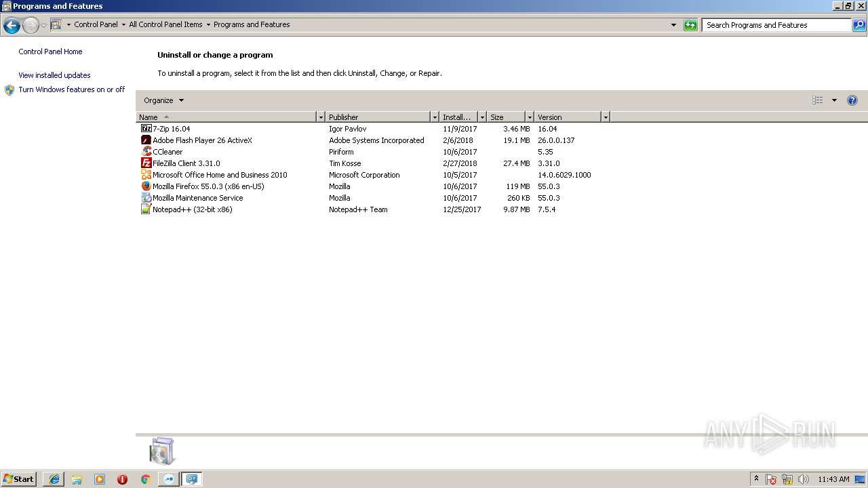Click the Back navigation arrow

[12, 26]
